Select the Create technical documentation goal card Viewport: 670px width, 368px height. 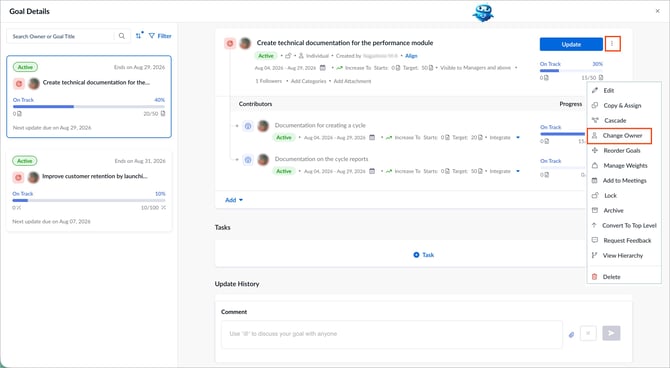(89, 97)
